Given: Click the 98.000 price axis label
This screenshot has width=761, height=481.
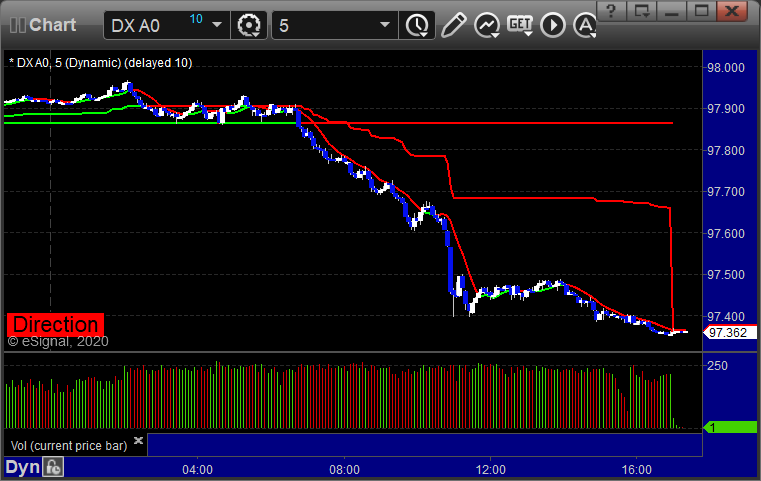Looking at the screenshot, I should point(726,67).
